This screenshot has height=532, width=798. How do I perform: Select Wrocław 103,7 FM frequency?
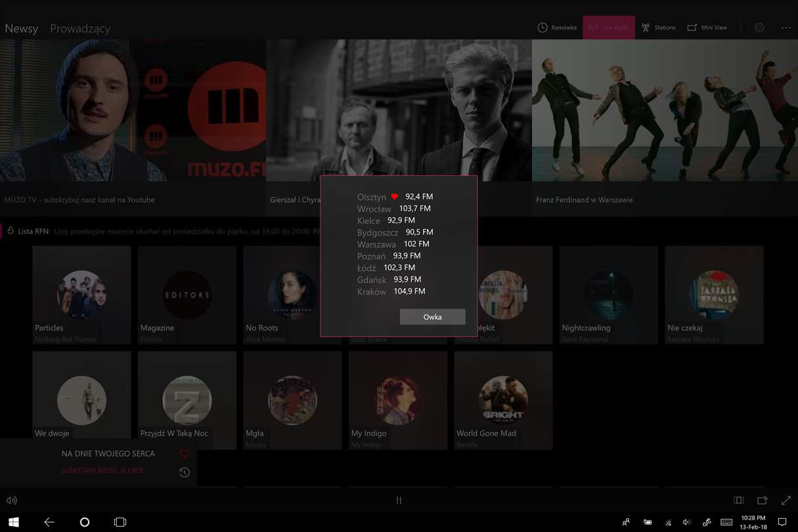coord(394,208)
